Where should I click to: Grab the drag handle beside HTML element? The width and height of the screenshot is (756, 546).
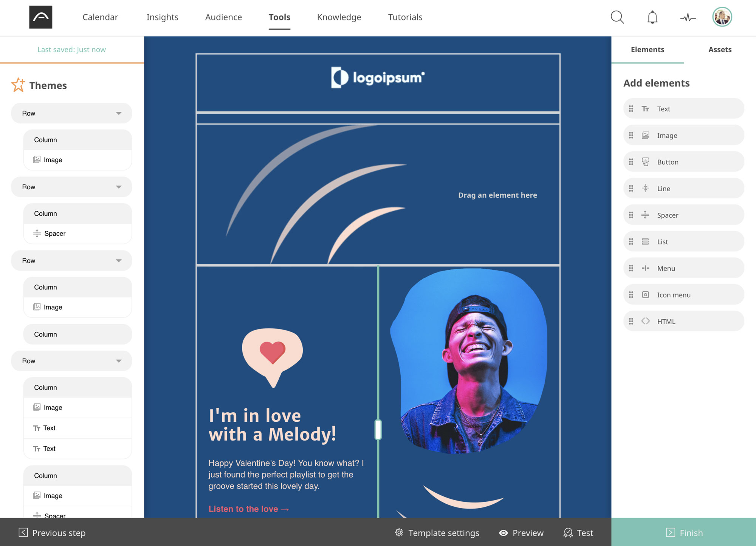tap(631, 321)
